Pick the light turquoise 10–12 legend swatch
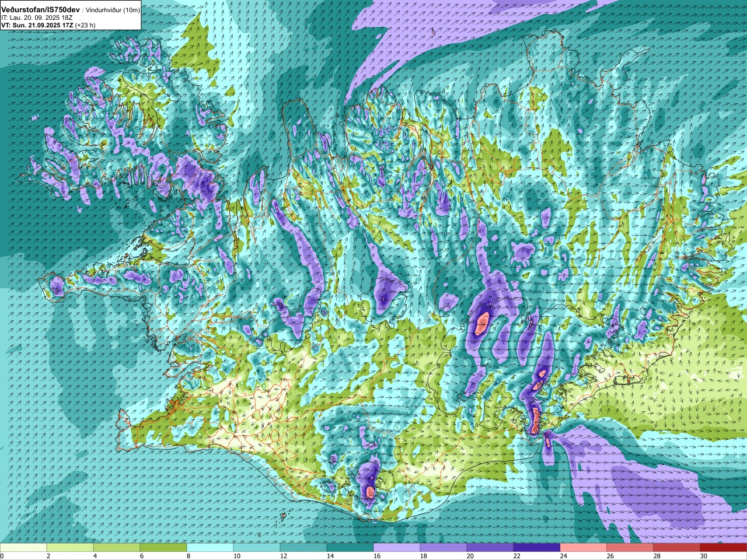Viewport: 747px width, 560px height. tap(257, 548)
